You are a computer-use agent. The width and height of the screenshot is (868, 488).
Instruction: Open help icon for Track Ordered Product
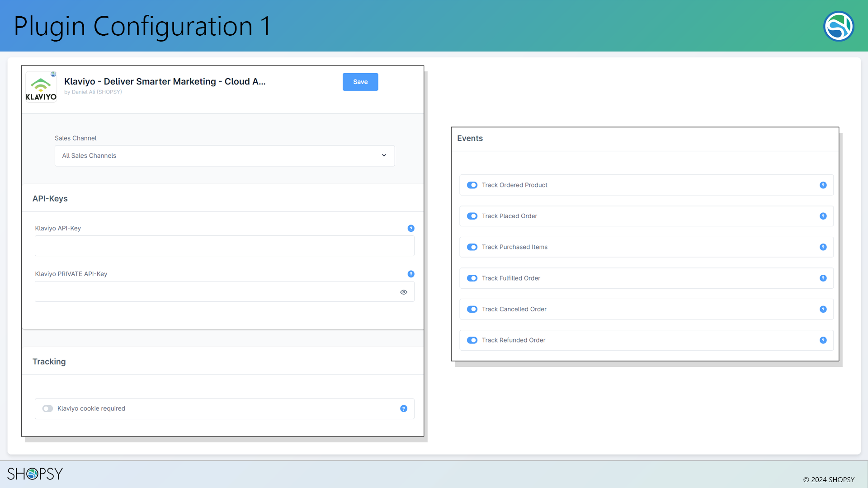click(823, 185)
